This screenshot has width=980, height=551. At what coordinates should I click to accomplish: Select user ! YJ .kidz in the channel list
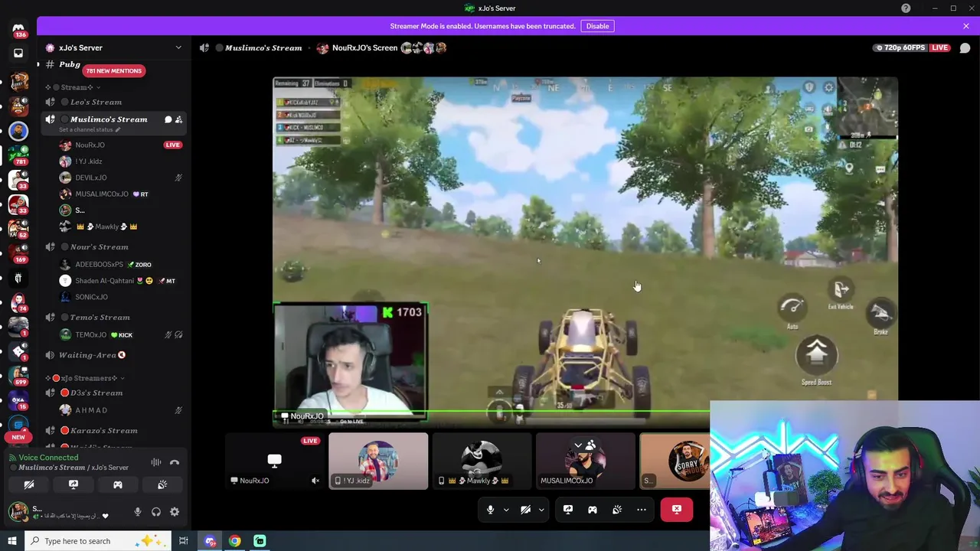[x=90, y=161]
